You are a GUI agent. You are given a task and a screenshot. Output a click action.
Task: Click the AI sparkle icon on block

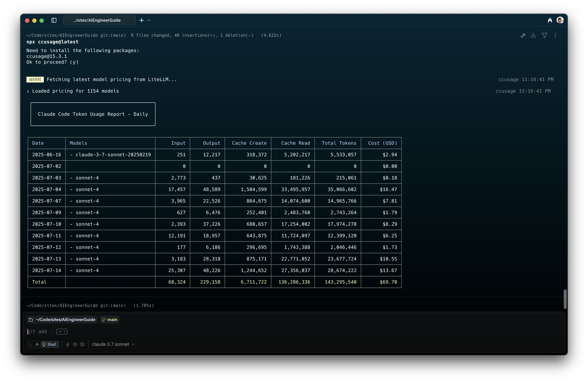tap(523, 35)
